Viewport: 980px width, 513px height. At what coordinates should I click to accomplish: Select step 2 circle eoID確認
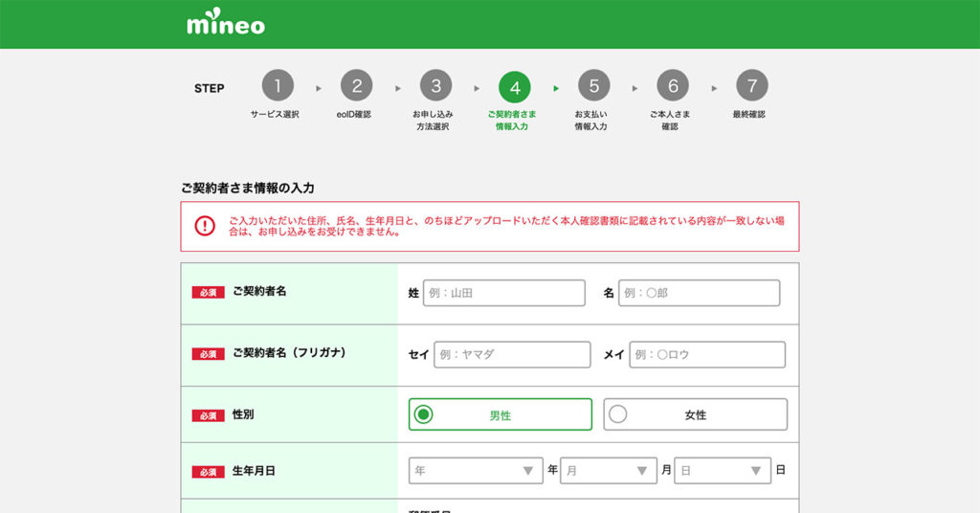tap(356, 85)
